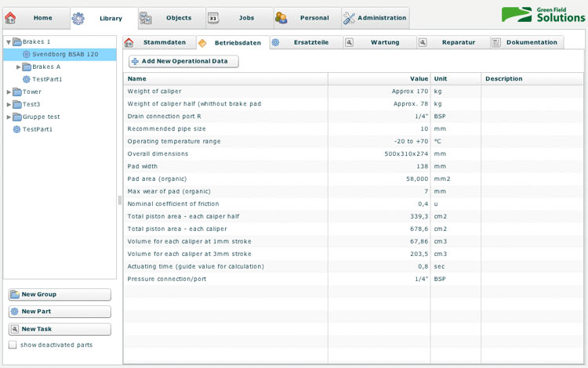Click the Dokumentation tab document icon
588x368 pixels.
[x=496, y=42]
